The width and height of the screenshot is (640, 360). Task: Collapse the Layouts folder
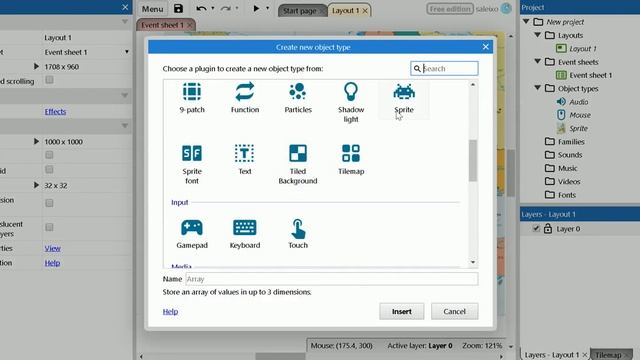tap(538, 35)
